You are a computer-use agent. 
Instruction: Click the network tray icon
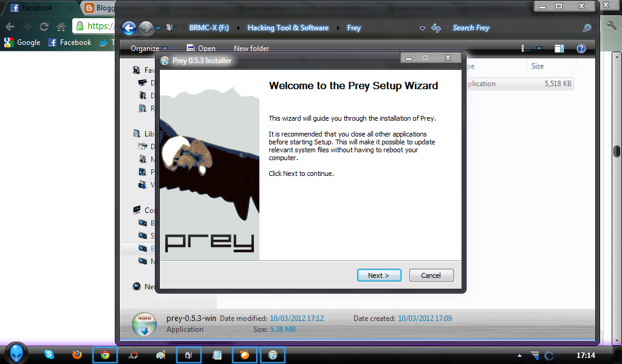tap(535, 356)
